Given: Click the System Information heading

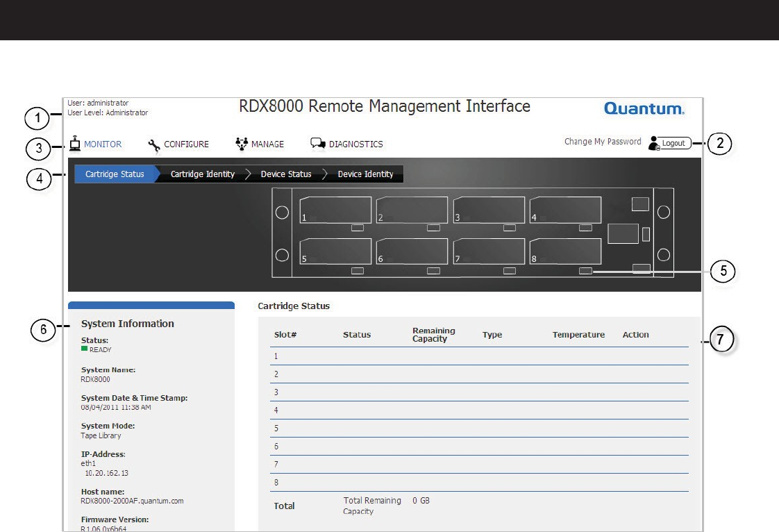Looking at the screenshot, I should (128, 324).
